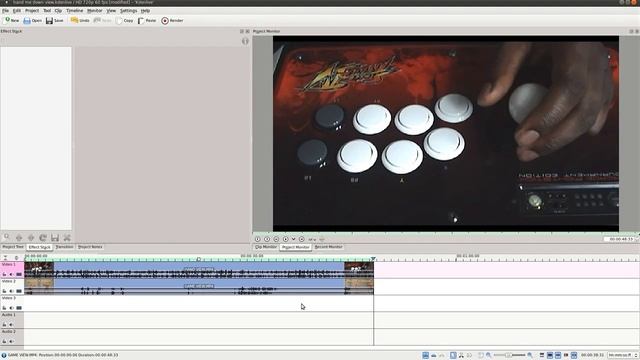Click the Redo toolbar button
Image resolution: width=640 pixels, height=360 pixels.
pyautogui.click(x=103, y=20)
